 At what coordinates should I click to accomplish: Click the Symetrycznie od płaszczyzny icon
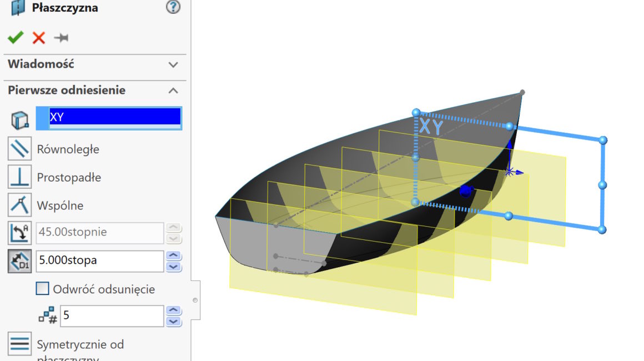[20, 344]
